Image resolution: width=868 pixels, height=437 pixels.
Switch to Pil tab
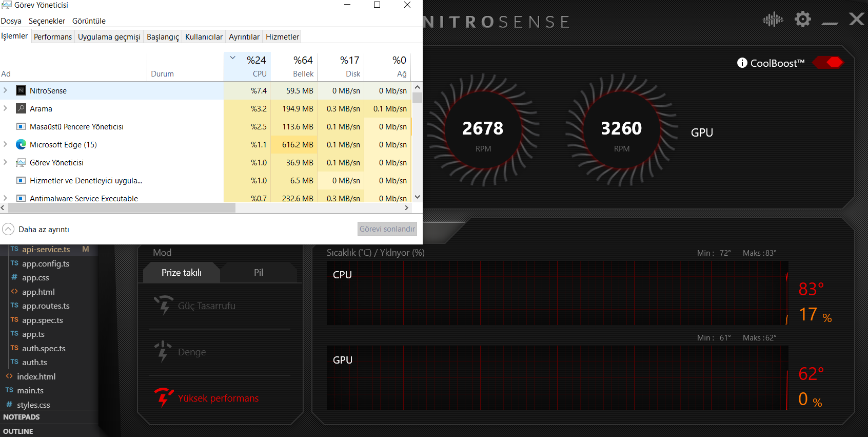pos(259,273)
